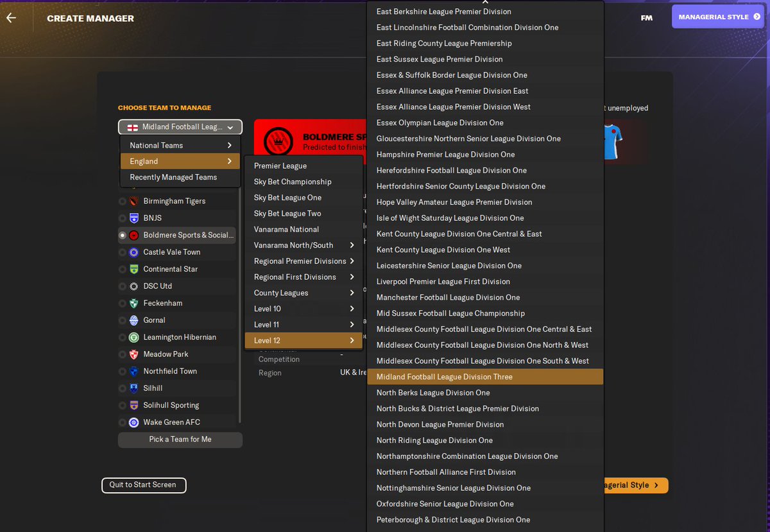Select Essex Olympian League Division One

[x=485, y=123]
